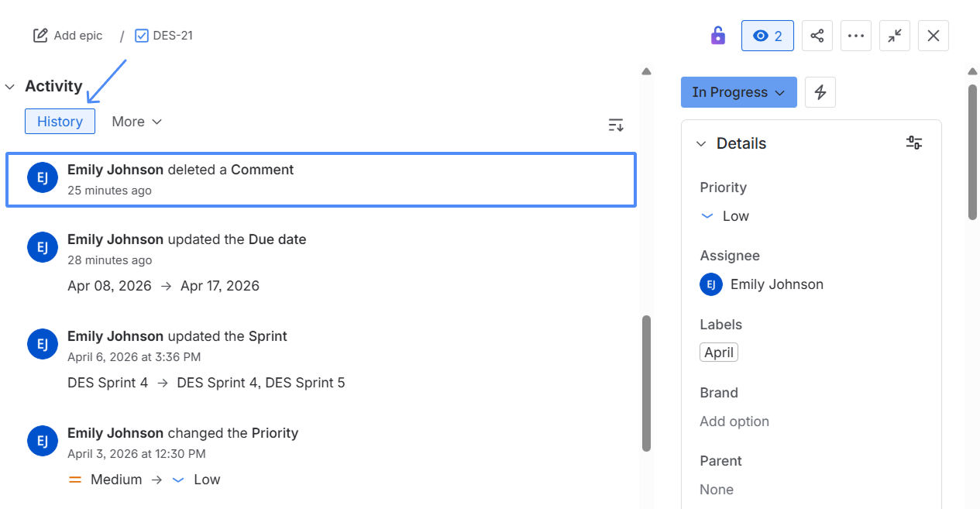The width and height of the screenshot is (980, 509).
Task: Click the purple unlocked padlock icon
Action: (718, 36)
